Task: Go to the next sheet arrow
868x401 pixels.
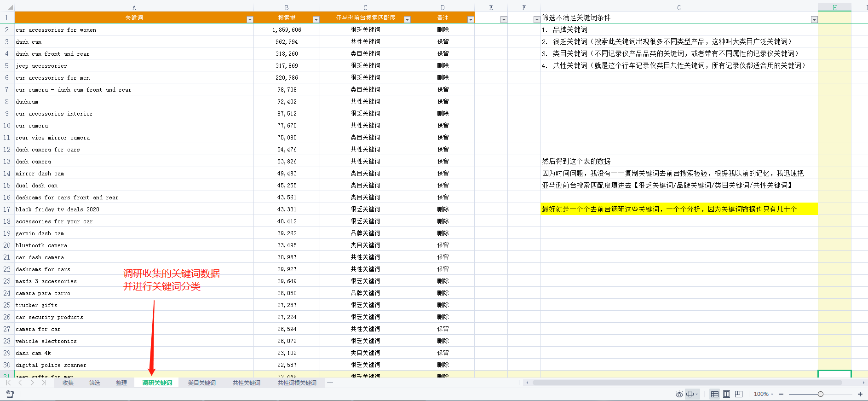Action: click(32, 383)
